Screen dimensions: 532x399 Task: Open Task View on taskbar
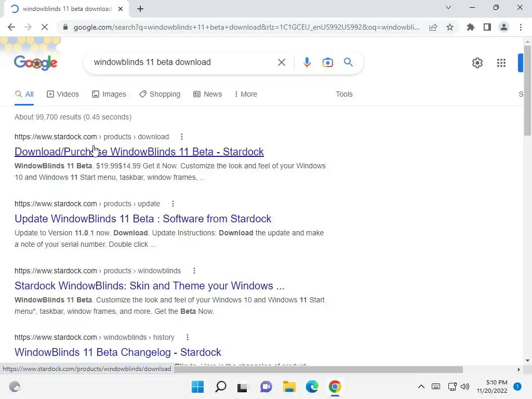click(x=242, y=387)
